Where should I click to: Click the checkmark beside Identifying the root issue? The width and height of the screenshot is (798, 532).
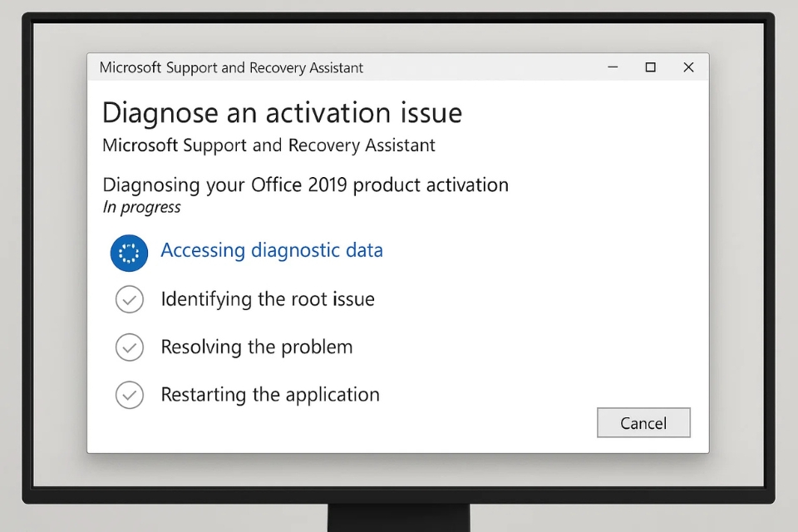tap(130, 299)
